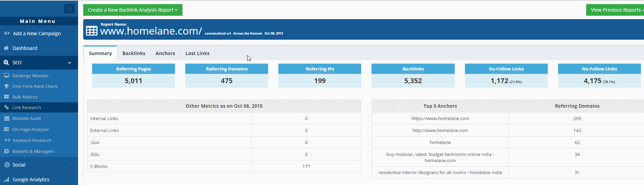
Task: Click the 5,011 referring pages value
Action: [134, 81]
